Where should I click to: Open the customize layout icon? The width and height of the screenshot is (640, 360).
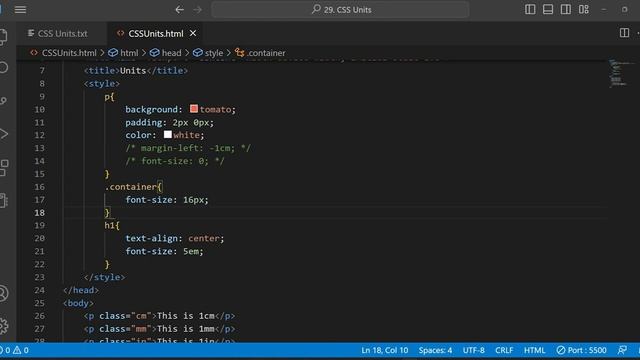(x=584, y=9)
